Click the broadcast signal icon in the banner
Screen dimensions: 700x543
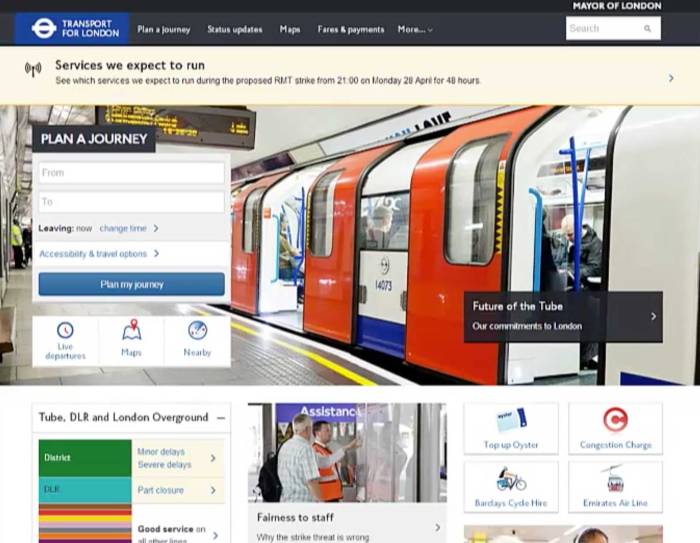tap(33, 69)
